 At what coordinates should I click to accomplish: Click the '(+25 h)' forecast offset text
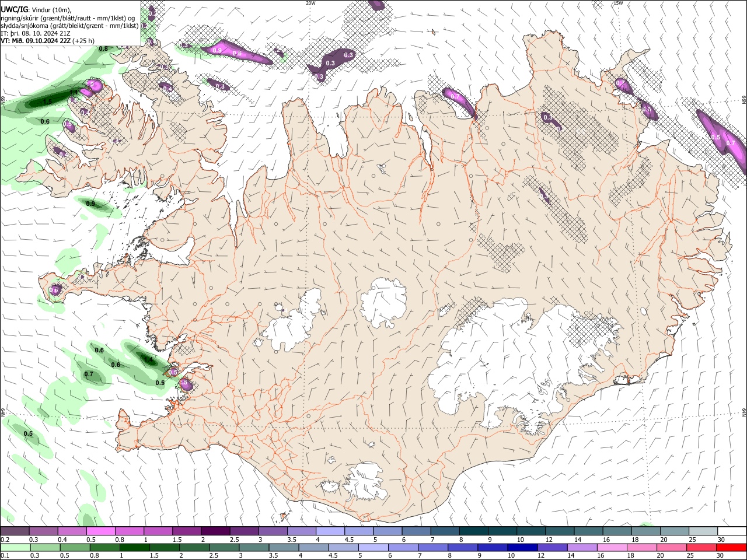point(83,41)
